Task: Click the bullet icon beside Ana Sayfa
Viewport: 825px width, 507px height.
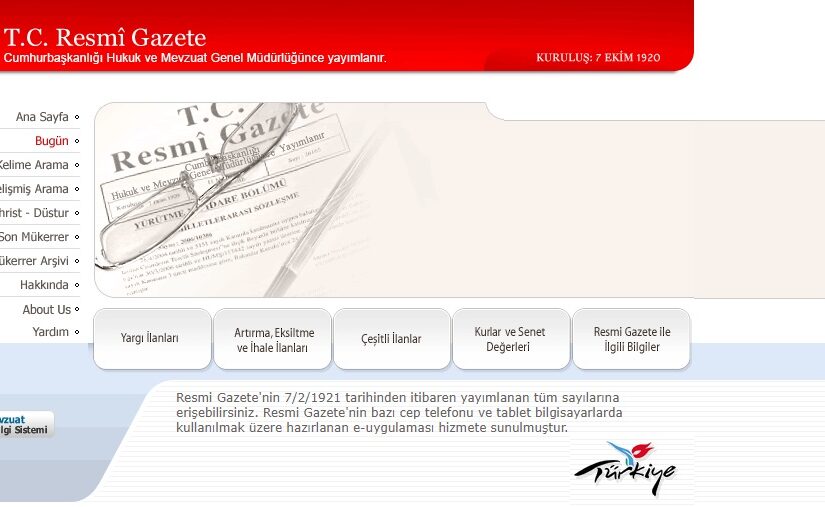Action: [x=77, y=117]
